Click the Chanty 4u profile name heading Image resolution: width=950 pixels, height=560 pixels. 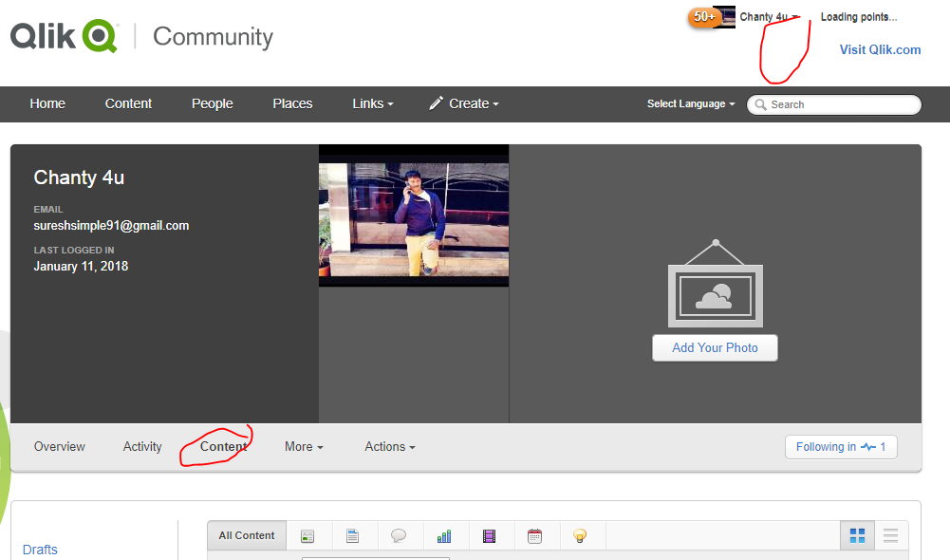tap(79, 177)
